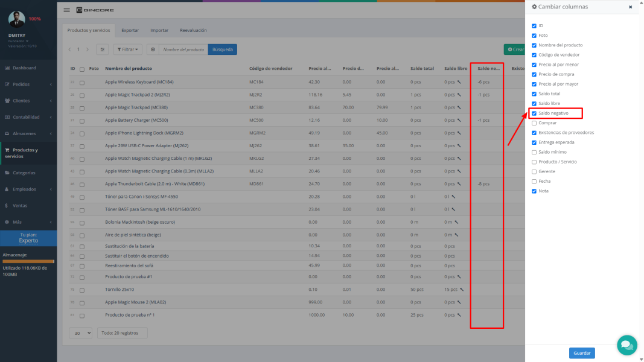Screen dimensions: 644x362
Task: Switch to the Reevaluación tab
Action: coord(193,30)
